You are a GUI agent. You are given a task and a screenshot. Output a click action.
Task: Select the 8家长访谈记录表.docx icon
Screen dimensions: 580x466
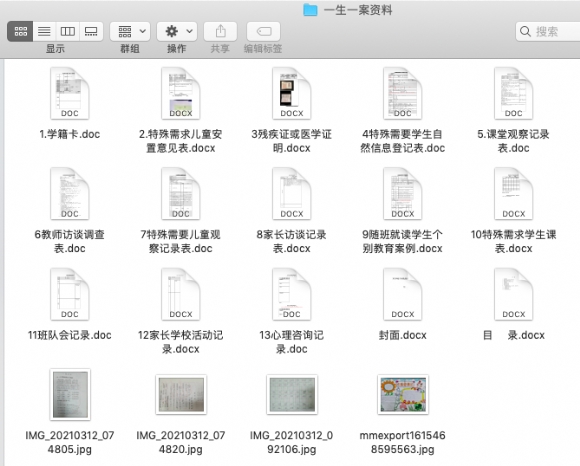[291, 194]
